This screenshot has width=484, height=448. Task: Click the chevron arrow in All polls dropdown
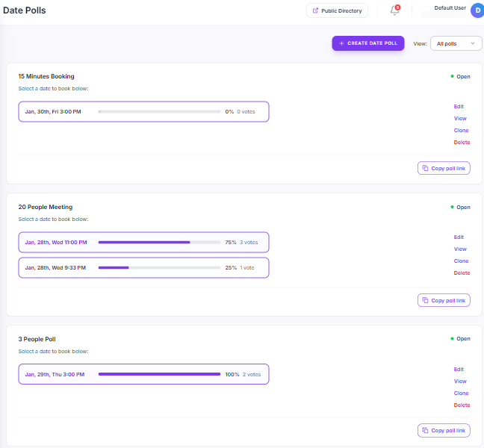473,43
